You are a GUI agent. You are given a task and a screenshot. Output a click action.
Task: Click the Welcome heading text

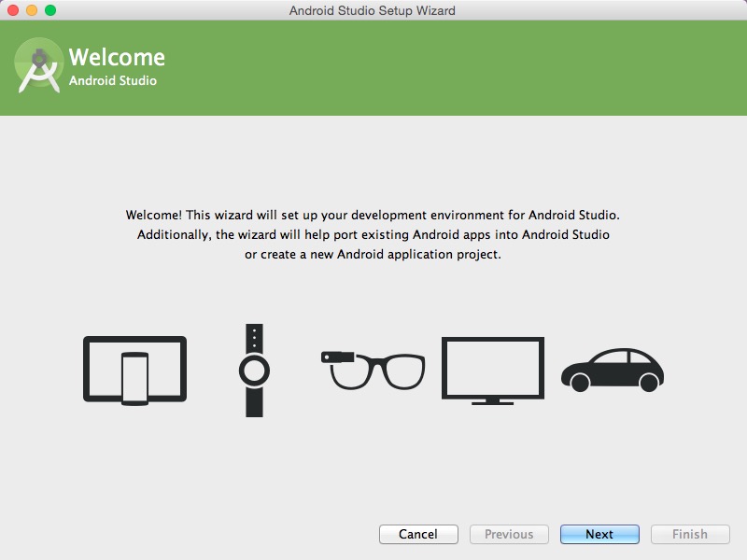117,57
